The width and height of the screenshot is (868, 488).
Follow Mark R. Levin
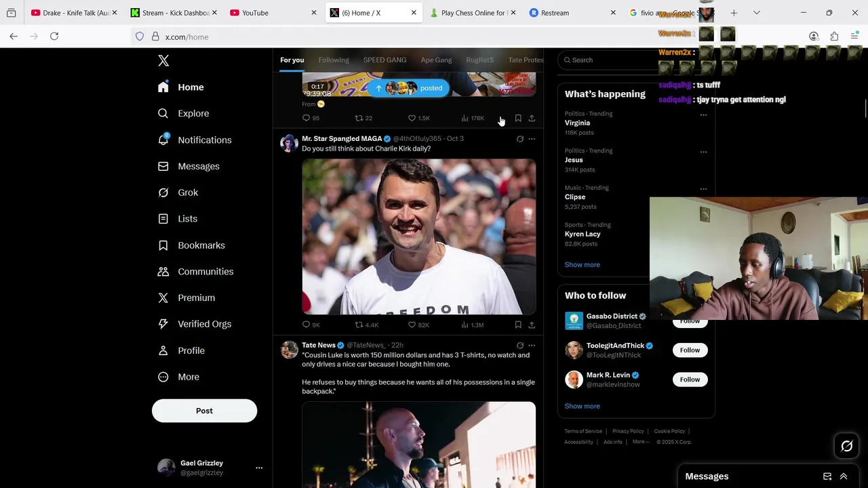click(x=690, y=380)
